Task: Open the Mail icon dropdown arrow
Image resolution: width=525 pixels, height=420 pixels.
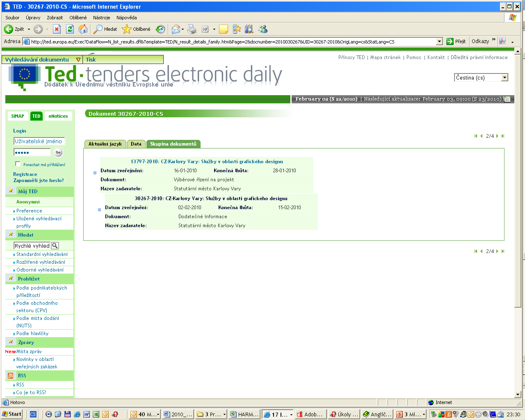Action: coord(183,29)
